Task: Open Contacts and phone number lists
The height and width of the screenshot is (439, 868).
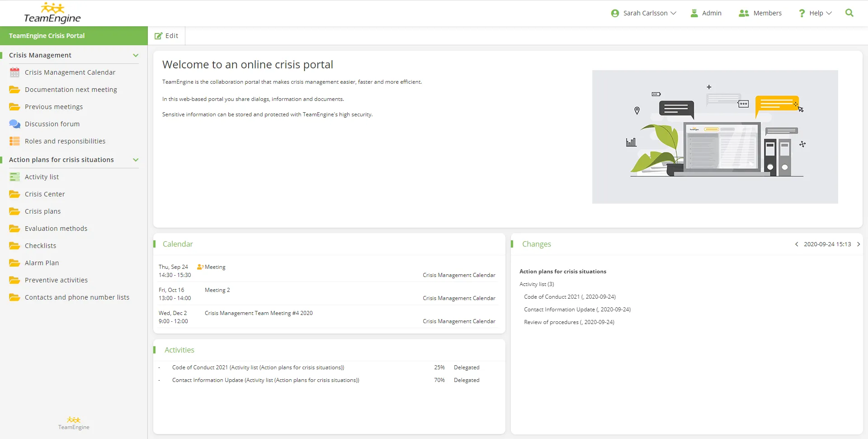Action: [77, 297]
